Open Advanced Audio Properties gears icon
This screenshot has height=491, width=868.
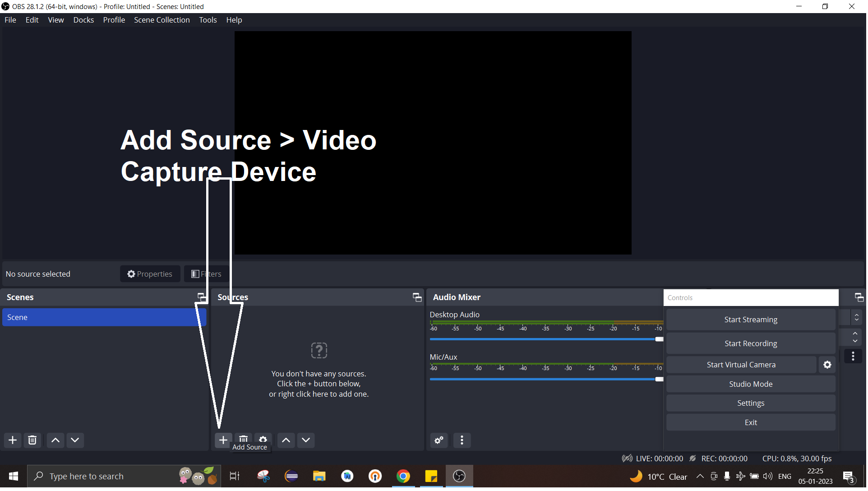439,441
